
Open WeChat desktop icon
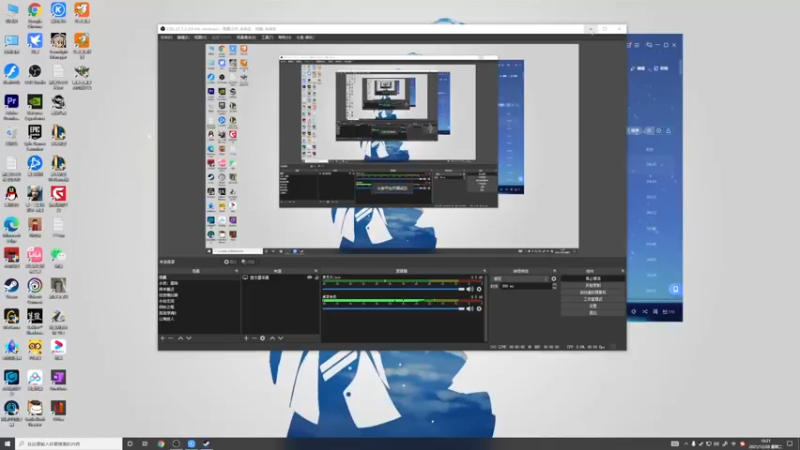[58, 258]
